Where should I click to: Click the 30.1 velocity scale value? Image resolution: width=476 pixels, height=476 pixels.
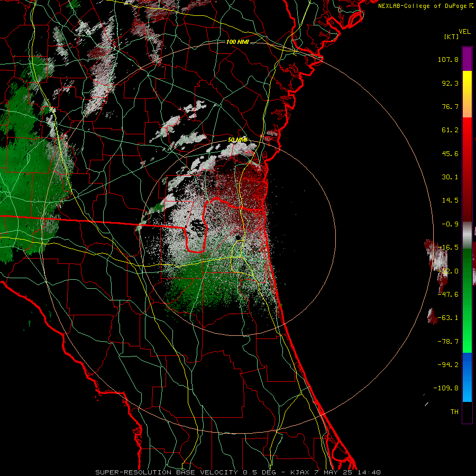tap(450, 177)
